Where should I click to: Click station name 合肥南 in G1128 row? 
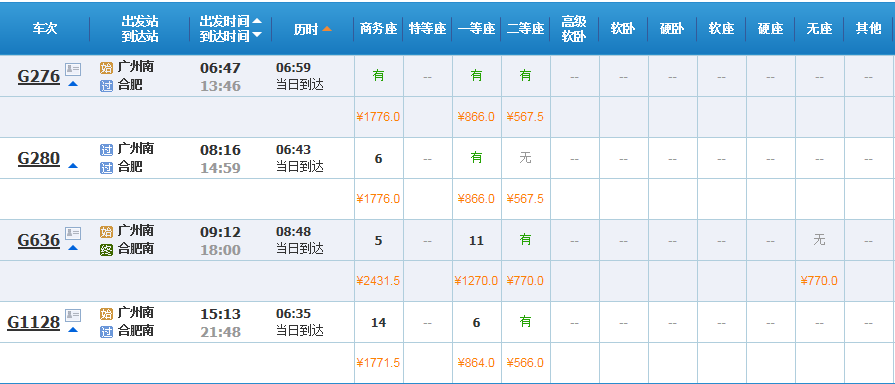[x=136, y=331]
